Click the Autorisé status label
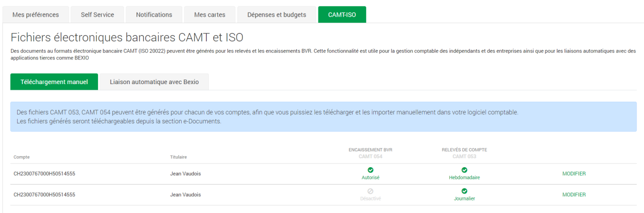The width and height of the screenshot is (644, 213). pos(370,178)
